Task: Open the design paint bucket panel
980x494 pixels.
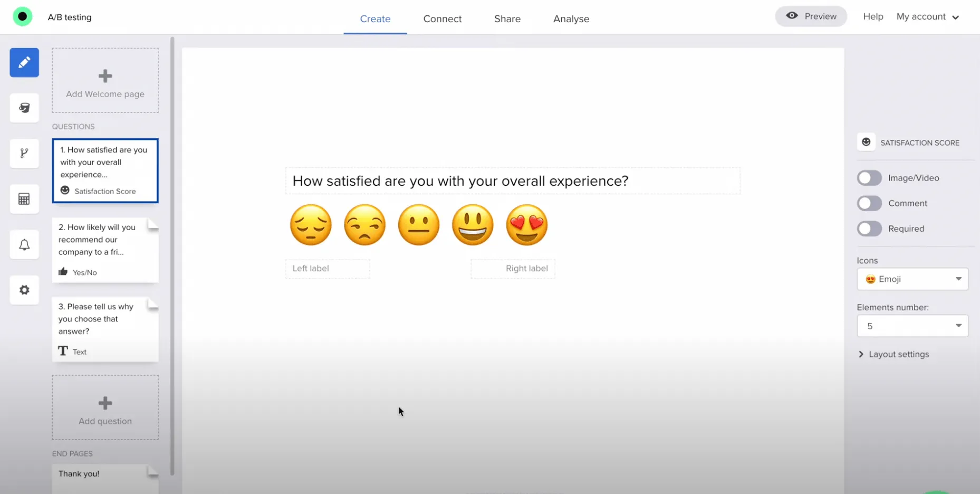Action: pos(24,108)
